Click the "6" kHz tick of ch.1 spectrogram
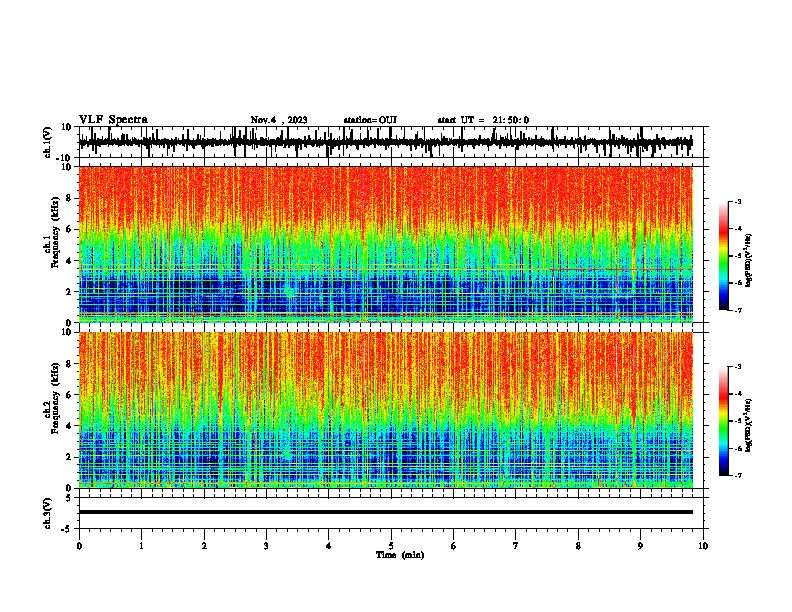This screenshot has height=612, width=792. pyautogui.click(x=69, y=230)
